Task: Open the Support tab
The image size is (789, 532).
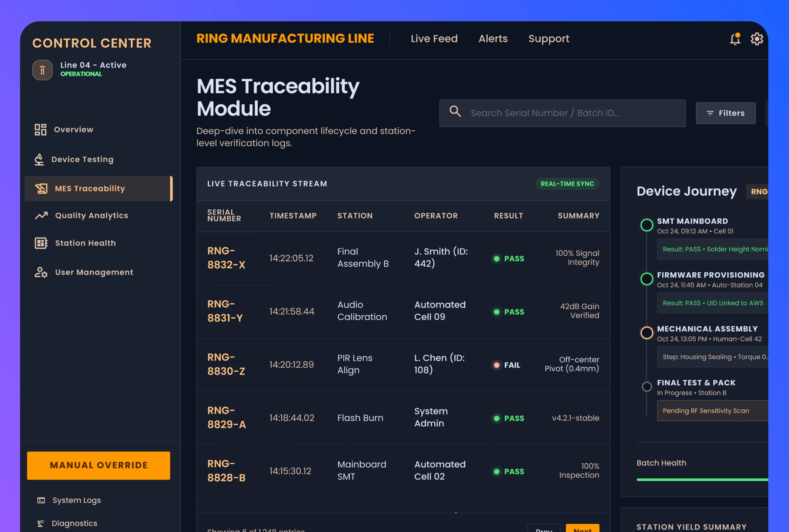Action: click(x=549, y=39)
